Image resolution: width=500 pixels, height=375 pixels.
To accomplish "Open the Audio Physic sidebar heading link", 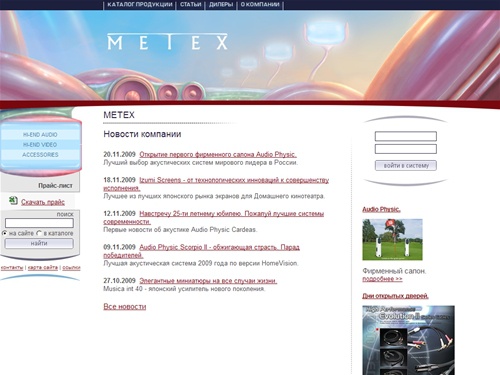I will click(x=381, y=209).
